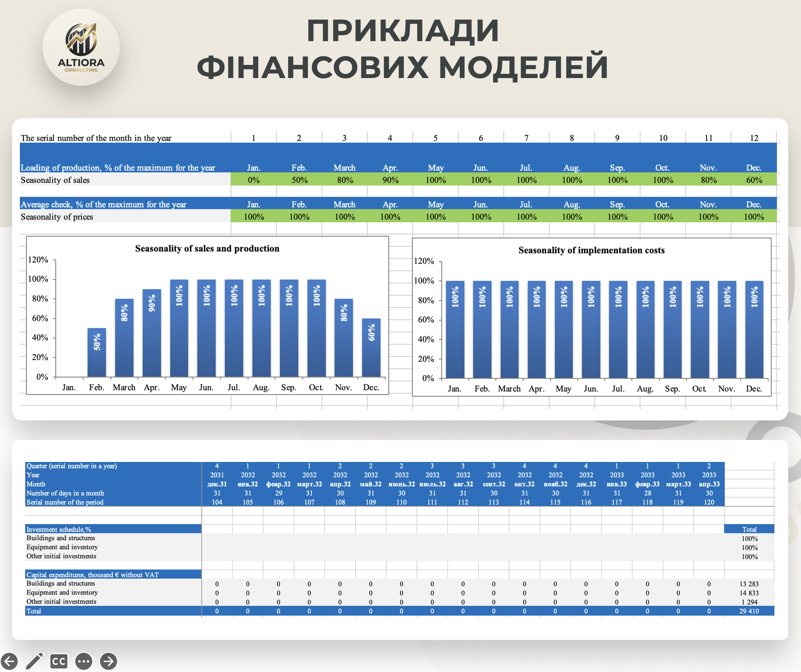
Task: Select 'Capital expenditures, thousand € without VAT' header
Action: (x=113, y=575)
